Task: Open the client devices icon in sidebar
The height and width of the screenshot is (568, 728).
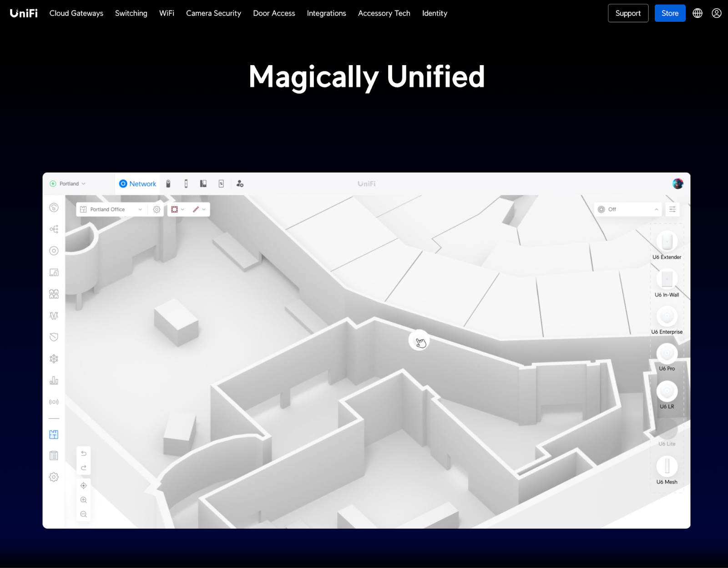Action: coord(54,272)
